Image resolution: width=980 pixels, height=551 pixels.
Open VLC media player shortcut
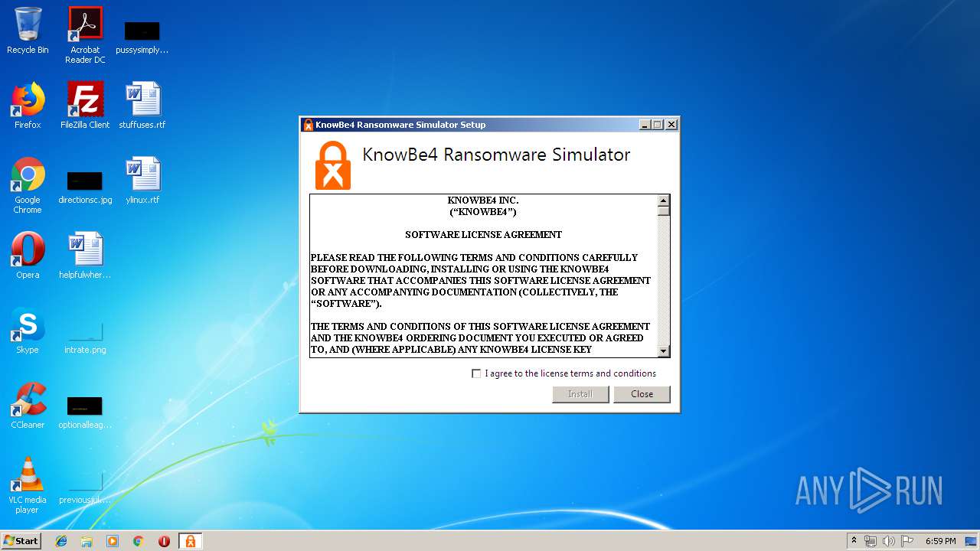[28, 485]
